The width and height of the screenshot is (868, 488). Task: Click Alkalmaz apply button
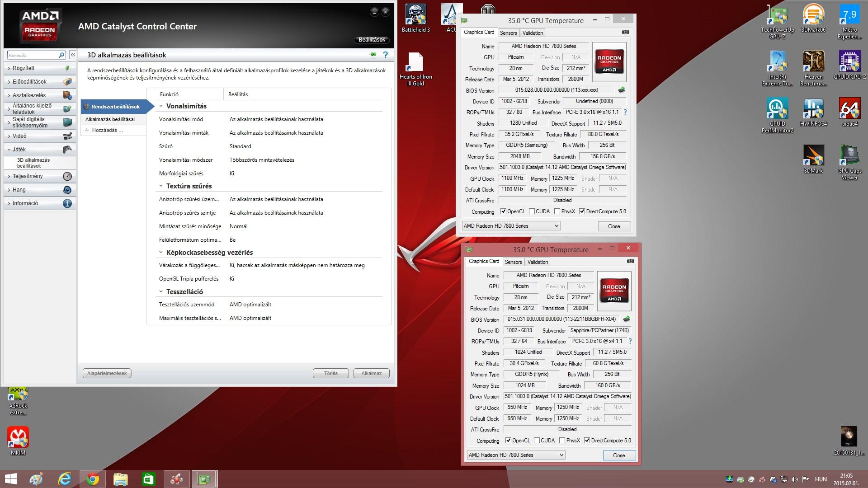coord(371,373)
